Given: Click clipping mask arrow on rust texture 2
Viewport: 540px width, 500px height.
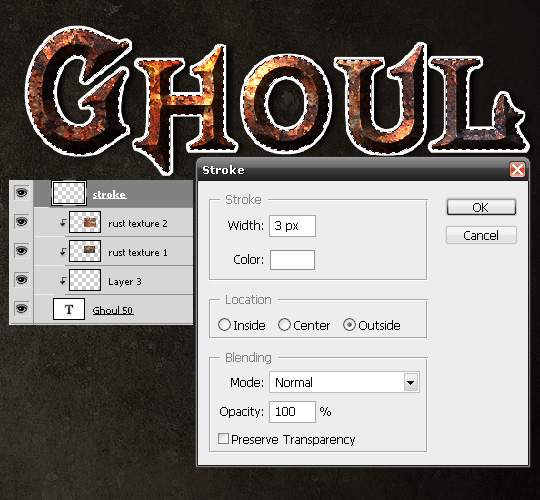Looking at the screenshot, I should pos(63,223).
